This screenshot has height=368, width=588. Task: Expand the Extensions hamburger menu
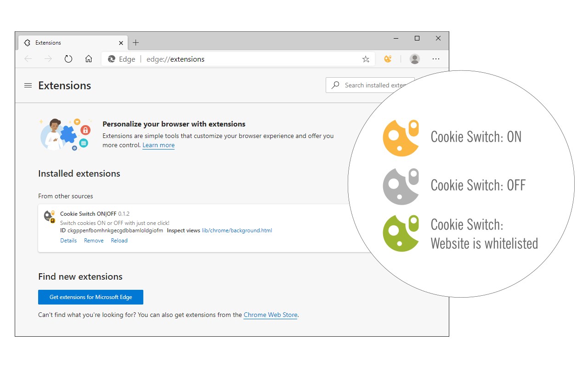coord(28,86)
